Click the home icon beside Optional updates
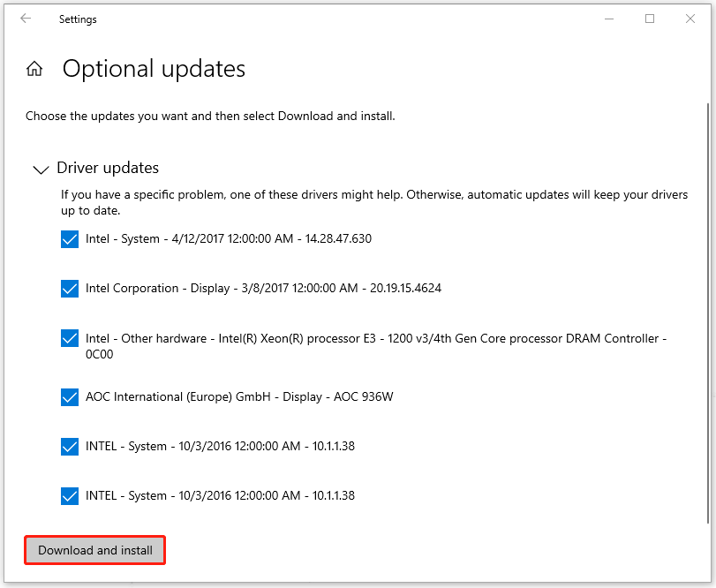Screen dimensions: 716x588 (x=34, y=67)
